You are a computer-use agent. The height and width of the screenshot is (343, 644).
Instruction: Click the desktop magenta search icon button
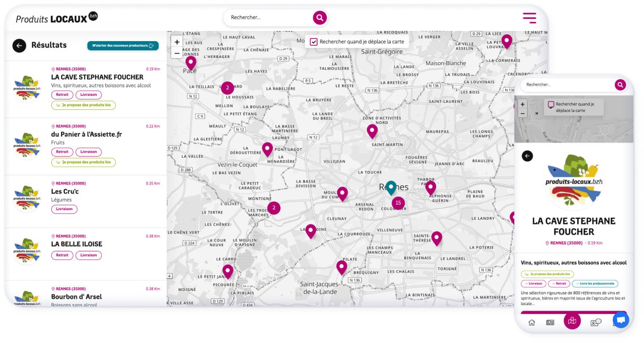pyautogui.click(x=319, y=18)
